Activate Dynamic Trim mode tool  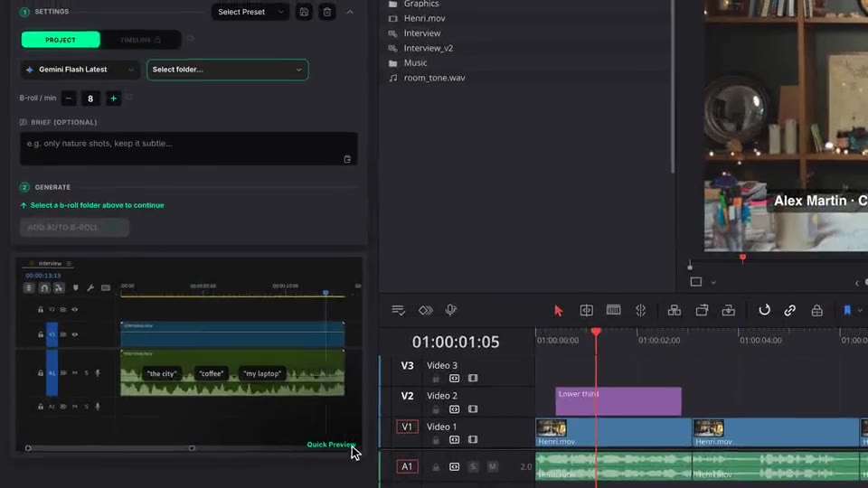[613, 310]
